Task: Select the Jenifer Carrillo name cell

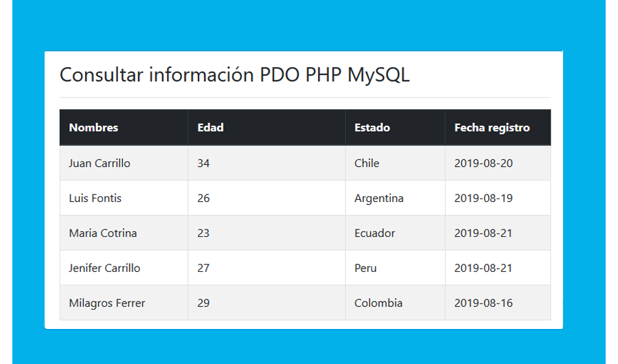Action: pyautogui.click(x=104, y=269)
